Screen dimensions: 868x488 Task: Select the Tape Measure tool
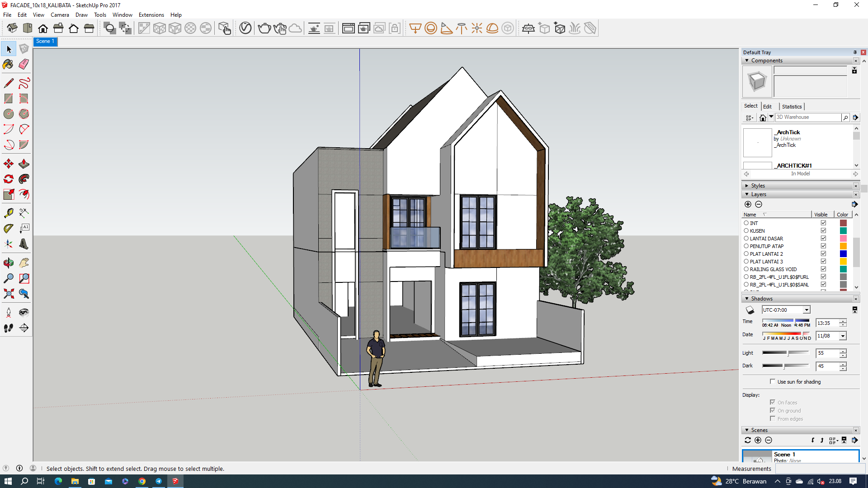point(8,213)
